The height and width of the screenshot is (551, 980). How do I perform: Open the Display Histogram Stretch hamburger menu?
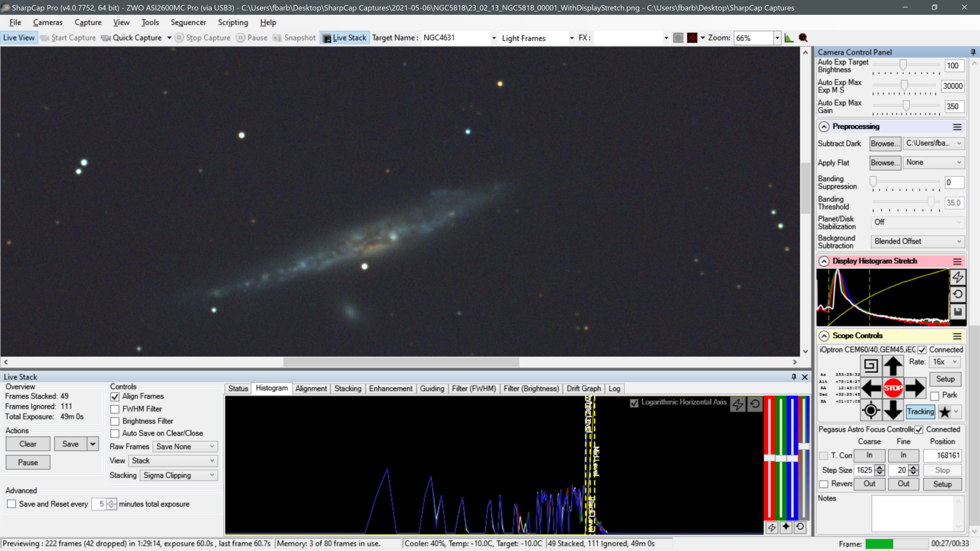957,262
